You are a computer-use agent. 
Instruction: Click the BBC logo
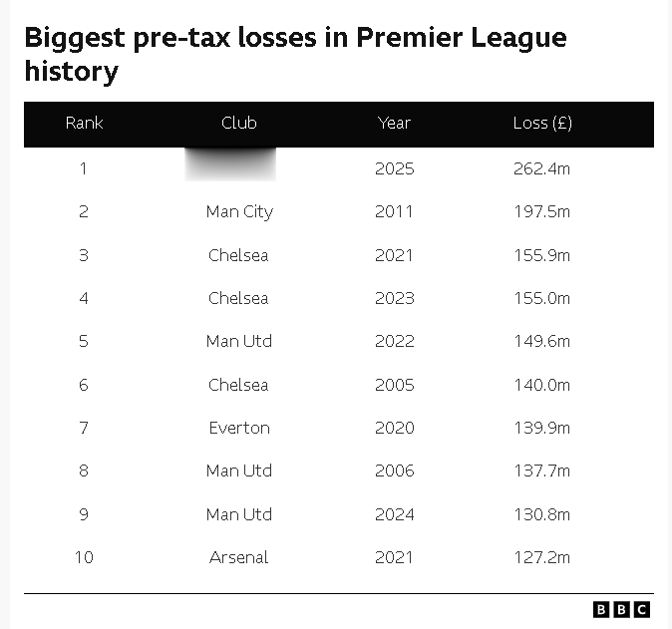tap(621, 609)
